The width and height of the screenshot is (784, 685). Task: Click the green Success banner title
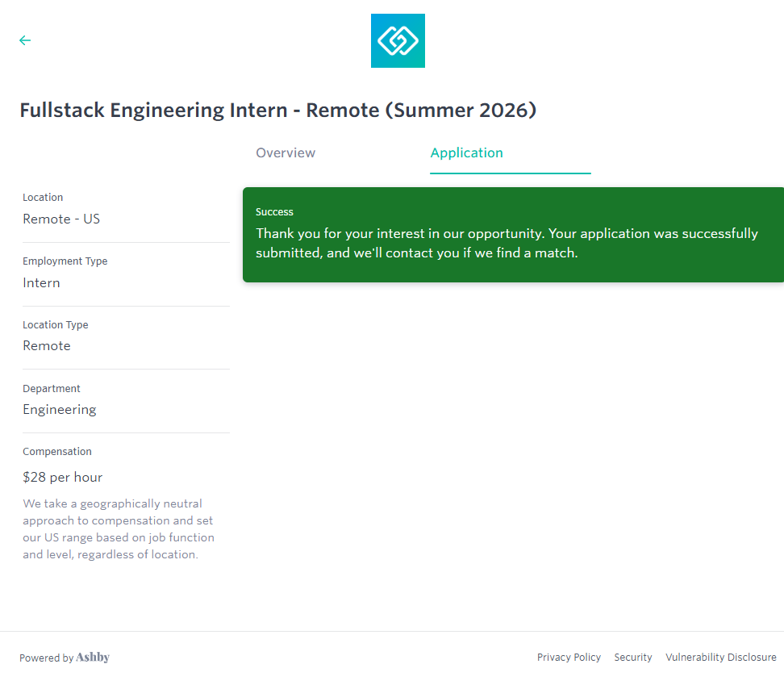coord(274,212)
